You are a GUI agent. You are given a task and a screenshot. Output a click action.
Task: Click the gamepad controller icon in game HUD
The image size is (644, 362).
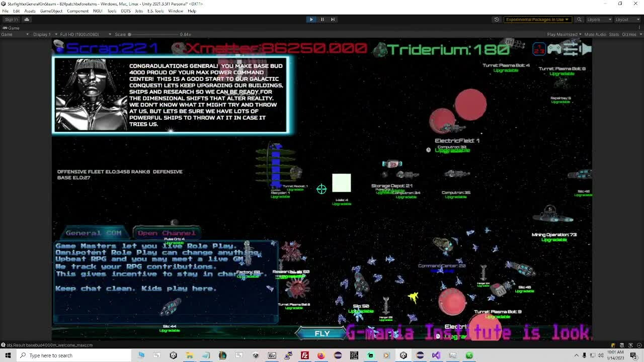pyautogui.click(x=554, y=49)
